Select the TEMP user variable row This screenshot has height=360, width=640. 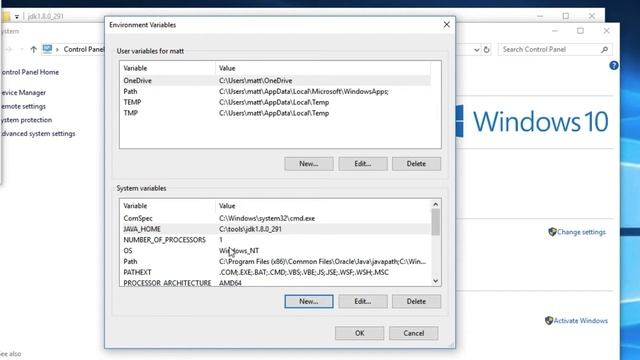coord(276,102)
